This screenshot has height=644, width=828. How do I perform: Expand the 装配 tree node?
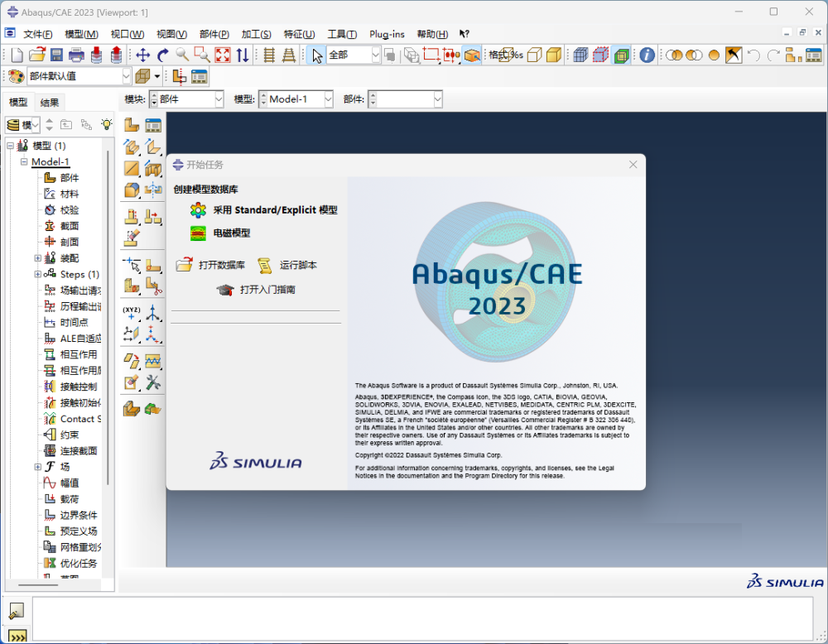(x=37, y=258)
